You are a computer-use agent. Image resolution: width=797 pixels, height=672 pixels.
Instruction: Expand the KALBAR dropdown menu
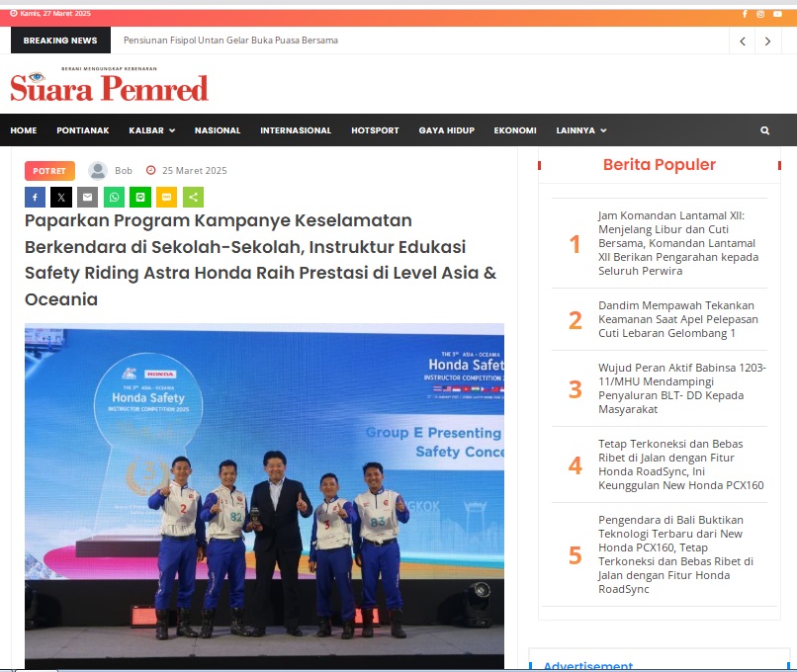pos(152,130)
